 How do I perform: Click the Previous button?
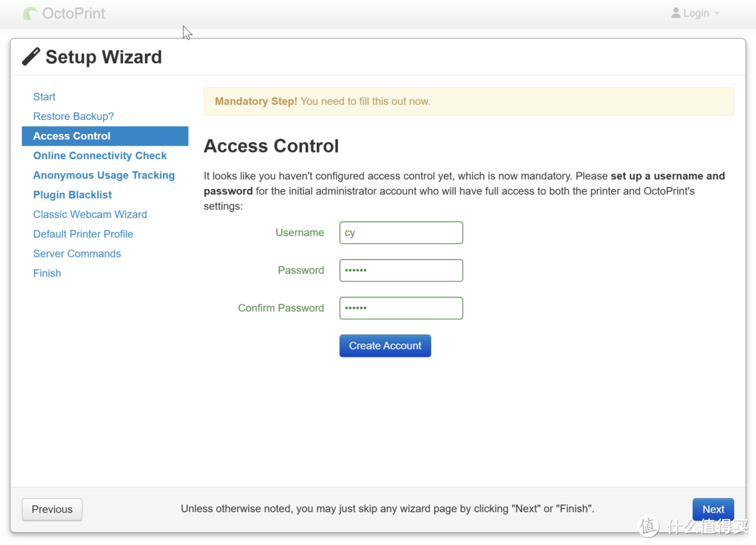[x=52, y=509]
